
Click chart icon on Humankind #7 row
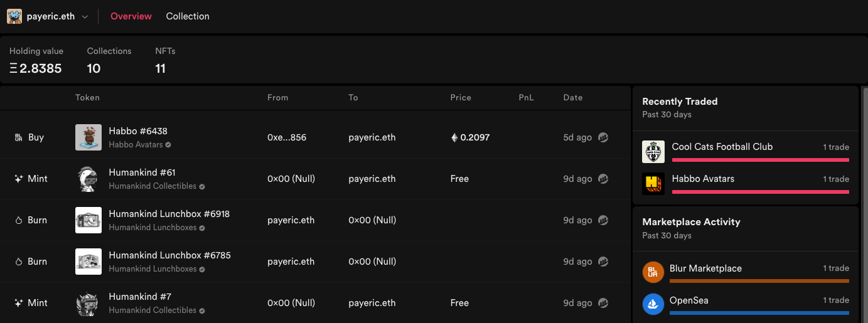pos(603,303)
